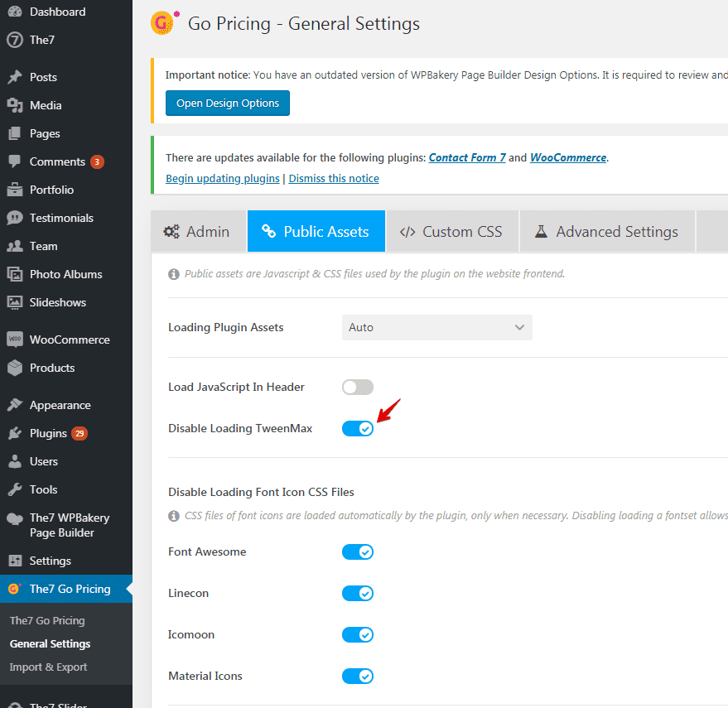728x708 pixels.
Task: Toggle the Material Icons switch
Action: 358,676
